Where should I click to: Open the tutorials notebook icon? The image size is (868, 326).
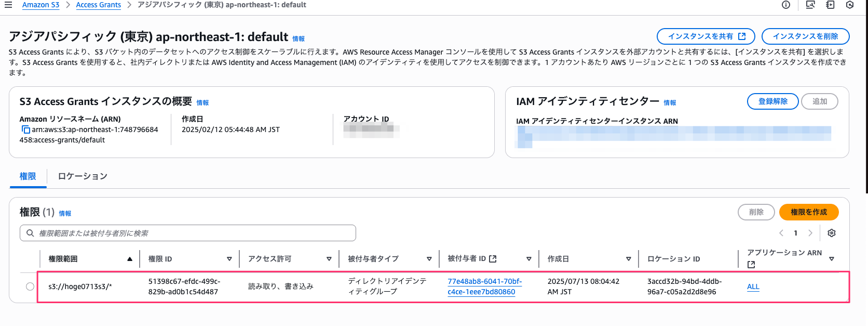pos(830,5)
